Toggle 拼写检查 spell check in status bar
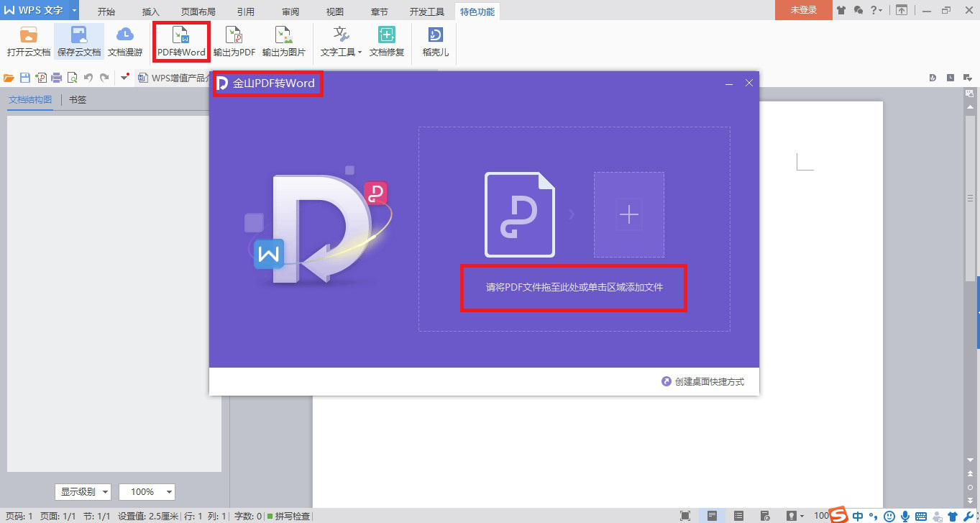Image resolution: width=980 pixels, height=523 pixels. point(289,516)
